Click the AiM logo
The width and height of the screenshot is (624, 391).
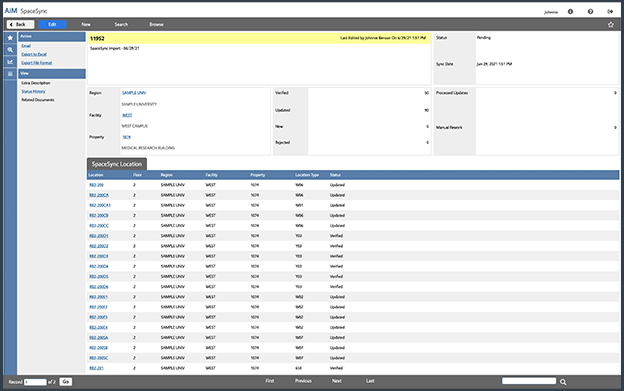[x=11, y=11]
